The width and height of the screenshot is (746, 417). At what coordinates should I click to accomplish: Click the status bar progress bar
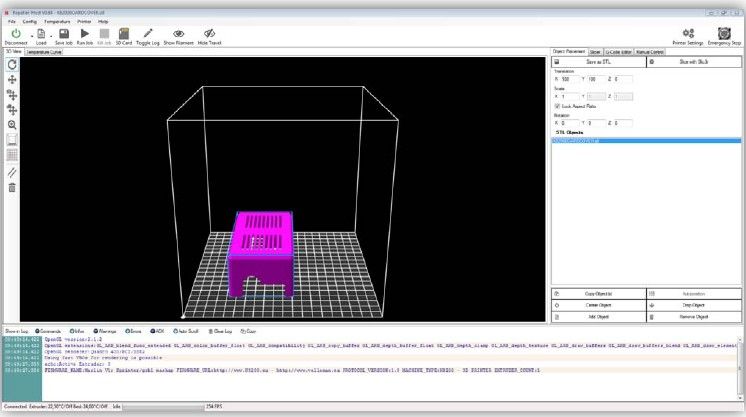pos(163,407)
